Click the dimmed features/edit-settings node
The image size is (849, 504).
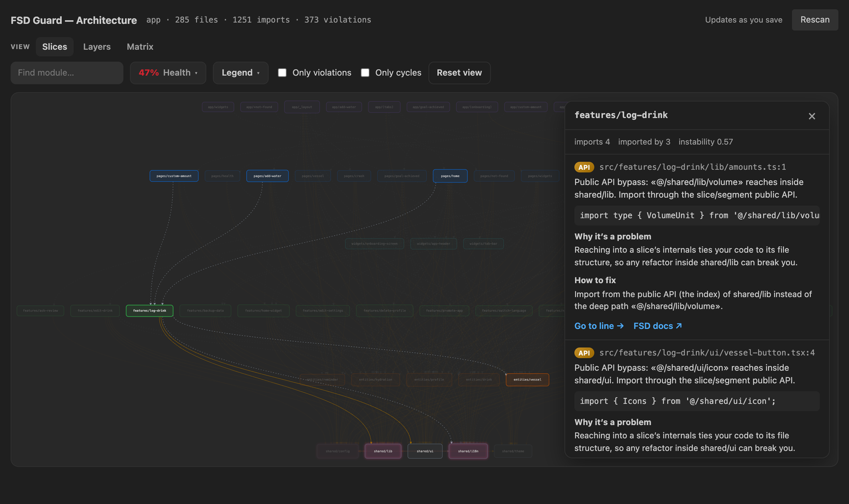323,310
